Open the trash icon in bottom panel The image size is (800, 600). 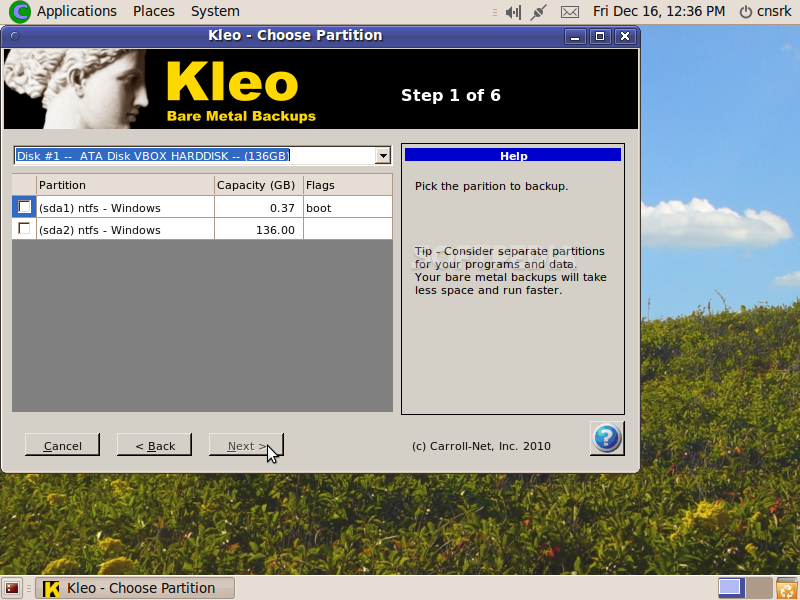787,588
